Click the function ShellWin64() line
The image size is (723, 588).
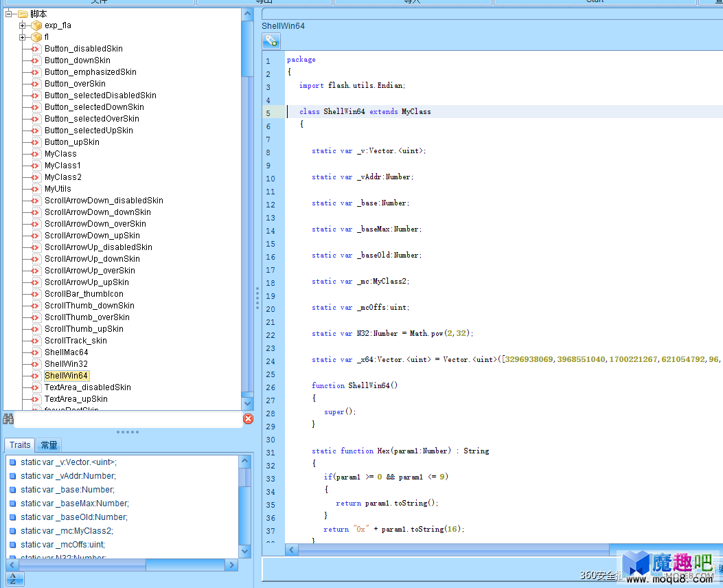tap(354, 385)
